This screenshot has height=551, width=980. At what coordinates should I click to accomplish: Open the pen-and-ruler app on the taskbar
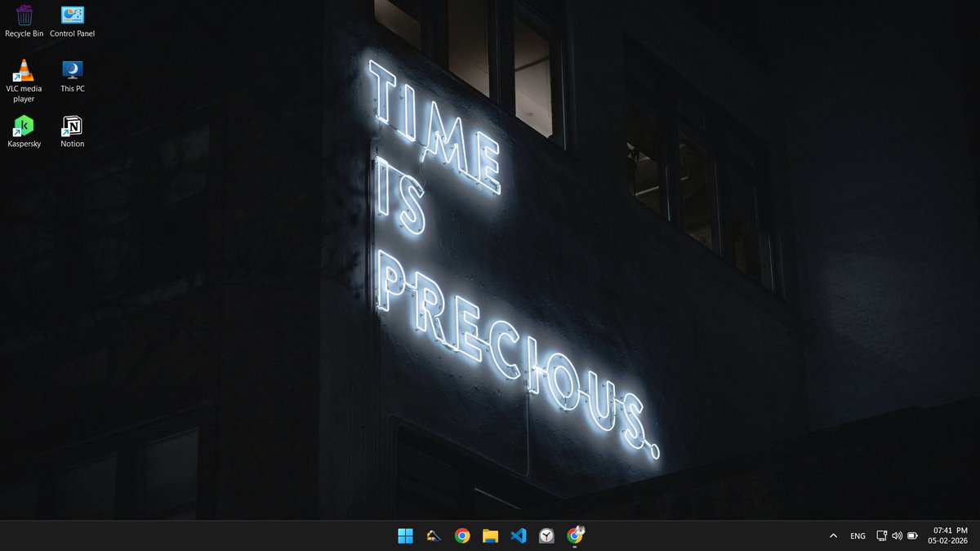[x=434, y=535]
